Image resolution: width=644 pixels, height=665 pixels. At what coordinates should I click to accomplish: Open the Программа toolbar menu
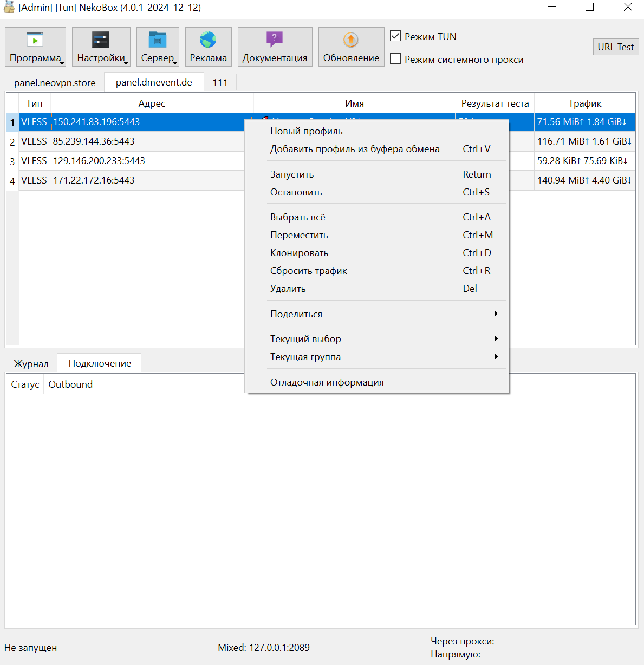coord(36,47)
